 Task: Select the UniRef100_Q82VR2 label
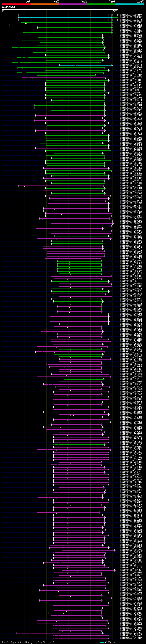pyautogui.click(x=131, y=620)
